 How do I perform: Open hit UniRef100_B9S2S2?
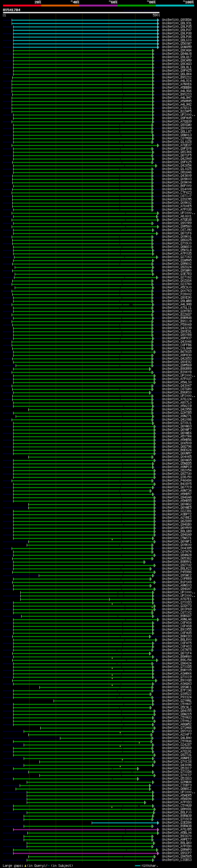click(176, 77)
